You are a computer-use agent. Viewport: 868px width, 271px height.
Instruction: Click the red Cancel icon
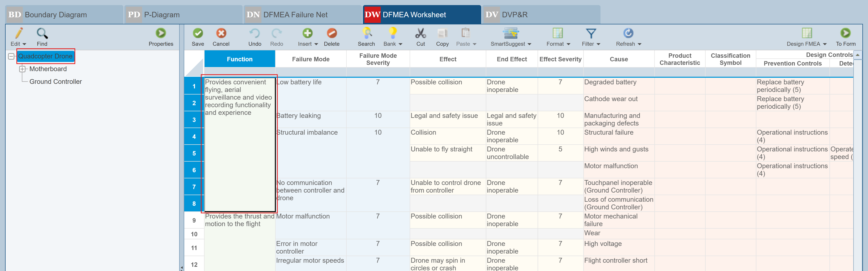click(221, 33)
